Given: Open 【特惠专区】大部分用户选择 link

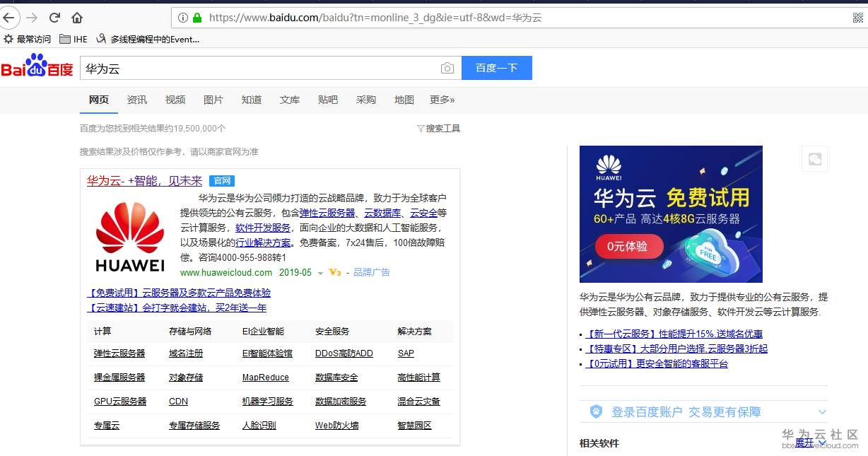Looking at the screenshot, I should (x=676, y=349).
